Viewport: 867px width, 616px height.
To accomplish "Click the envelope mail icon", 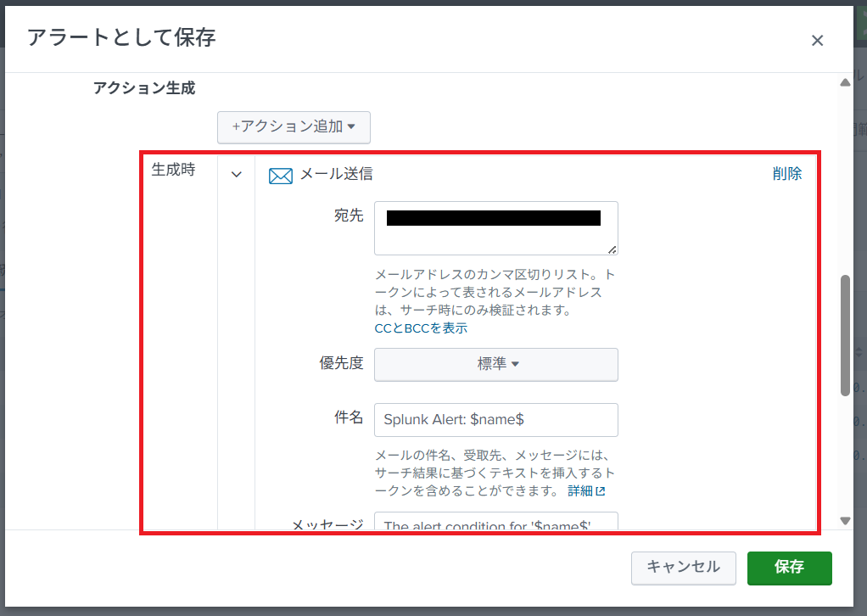I will [x=280, y=176].
